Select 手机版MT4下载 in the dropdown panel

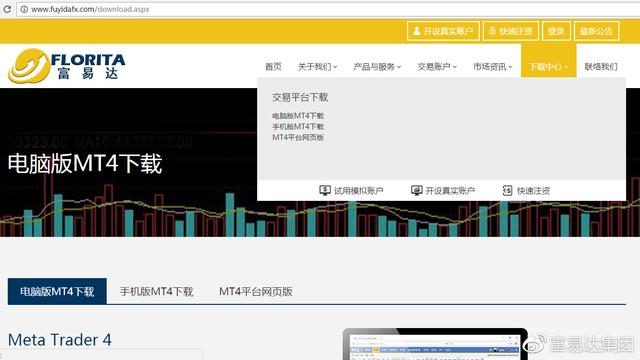point(298,127)
